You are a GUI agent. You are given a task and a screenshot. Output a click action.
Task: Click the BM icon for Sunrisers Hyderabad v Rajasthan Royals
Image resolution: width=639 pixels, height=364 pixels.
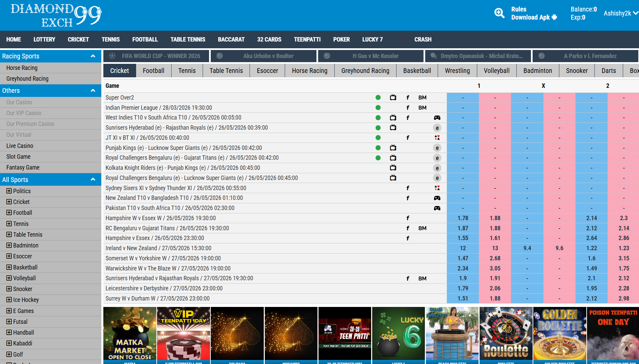pos(422,279)
